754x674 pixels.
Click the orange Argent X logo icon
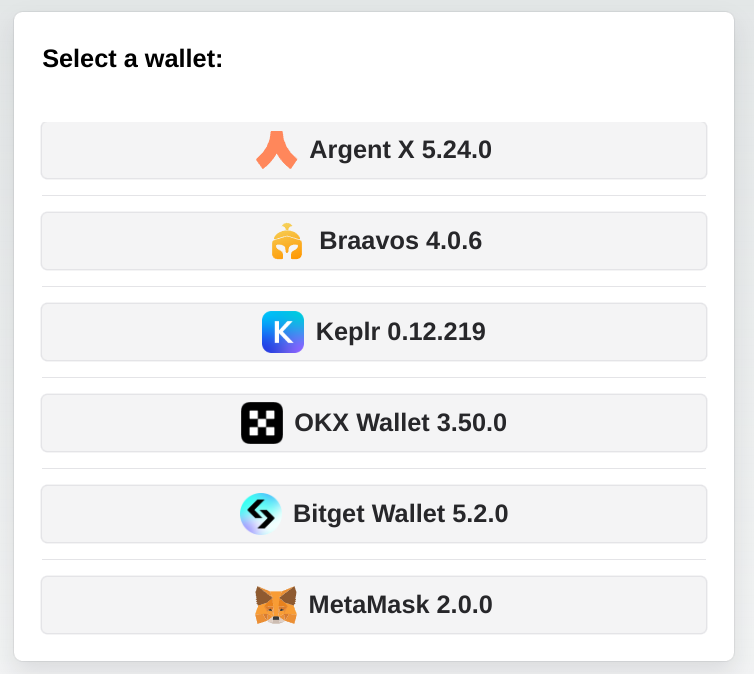tap(277, 150)
